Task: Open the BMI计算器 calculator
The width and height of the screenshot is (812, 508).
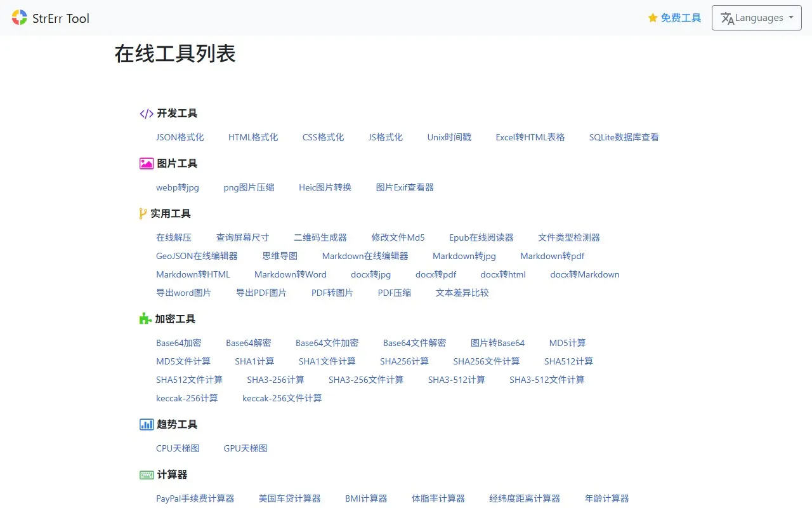Action: [x=366, y=498]
